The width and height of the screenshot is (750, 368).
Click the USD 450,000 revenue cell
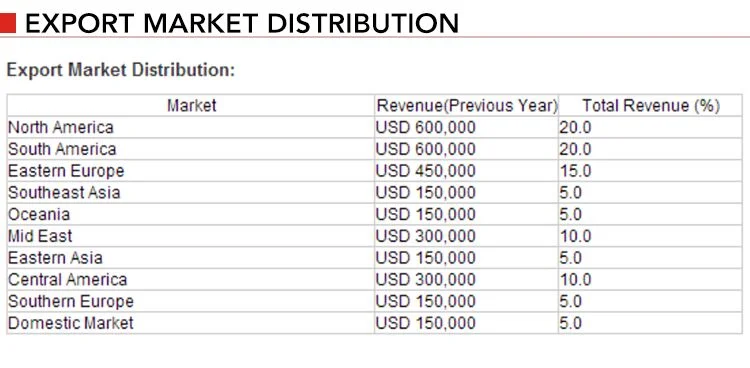pyautogui.click(x=426, y=171)
